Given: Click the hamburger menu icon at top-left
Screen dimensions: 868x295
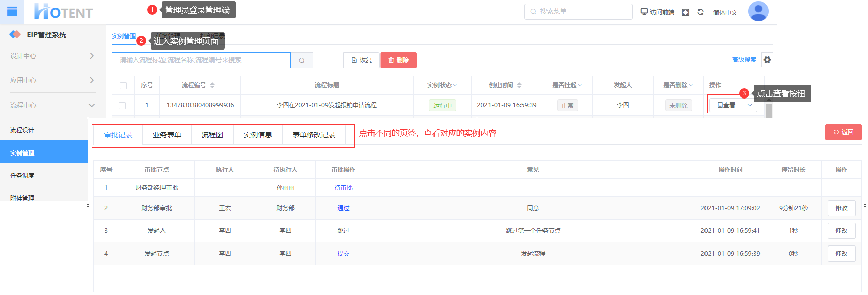Looking at the screenshot, I should tap(12, 11).
